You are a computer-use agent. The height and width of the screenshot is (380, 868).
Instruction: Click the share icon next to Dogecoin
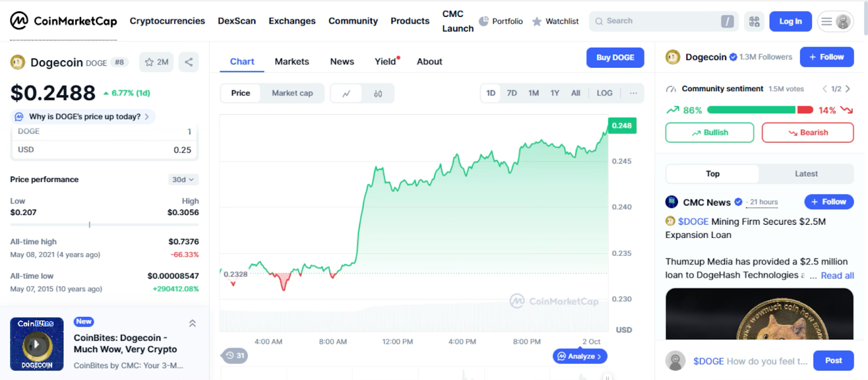[x=188, y=62]
